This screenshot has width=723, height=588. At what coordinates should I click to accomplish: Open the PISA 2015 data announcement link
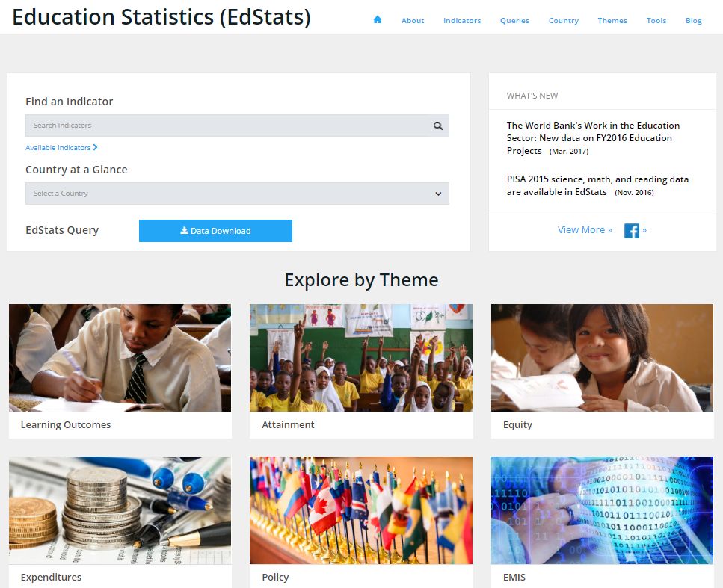pos(597,185)
